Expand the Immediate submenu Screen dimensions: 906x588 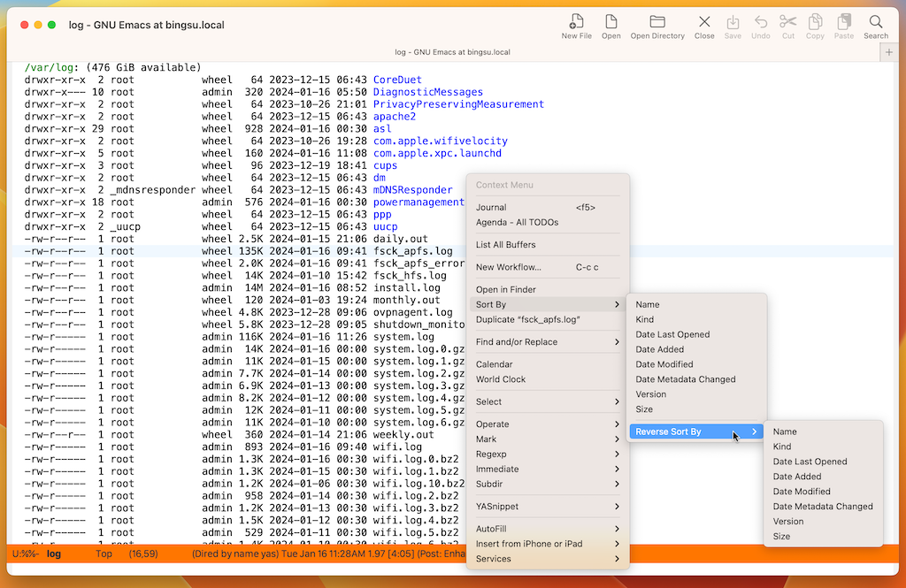tap(547, 469)
